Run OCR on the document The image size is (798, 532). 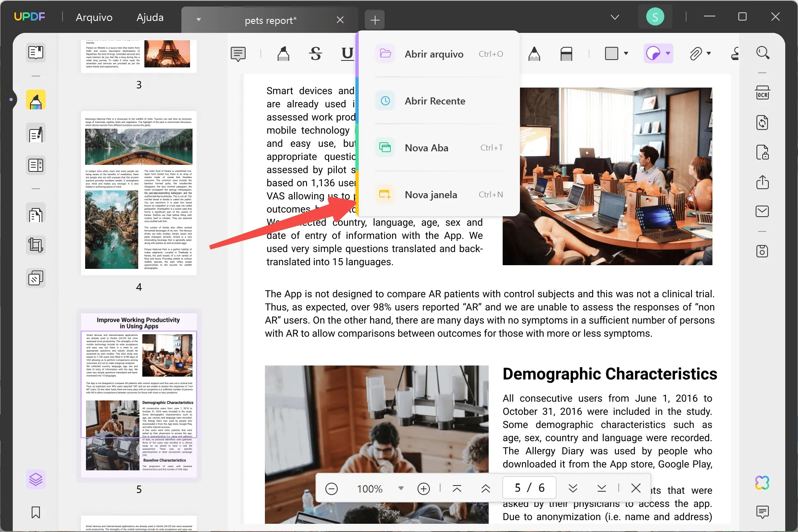coord(763,93)
